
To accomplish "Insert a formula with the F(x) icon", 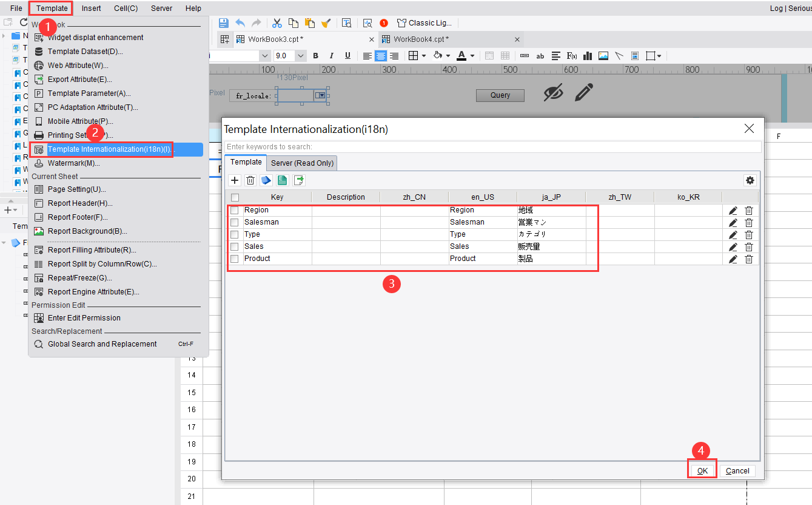I will coord(571,56).
